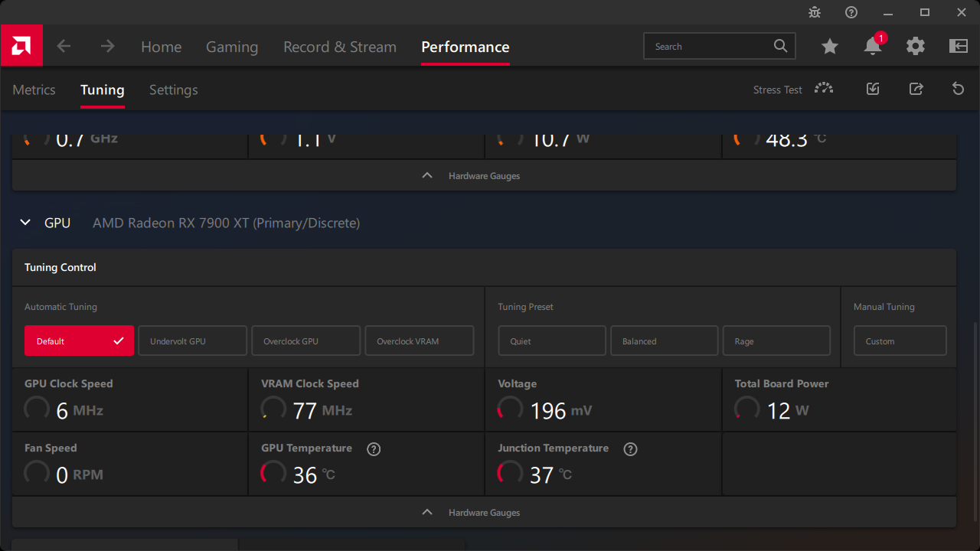This screenshot has height=551, width=980.
Task: Click the AMD logo icon
Action: [21, 45]
